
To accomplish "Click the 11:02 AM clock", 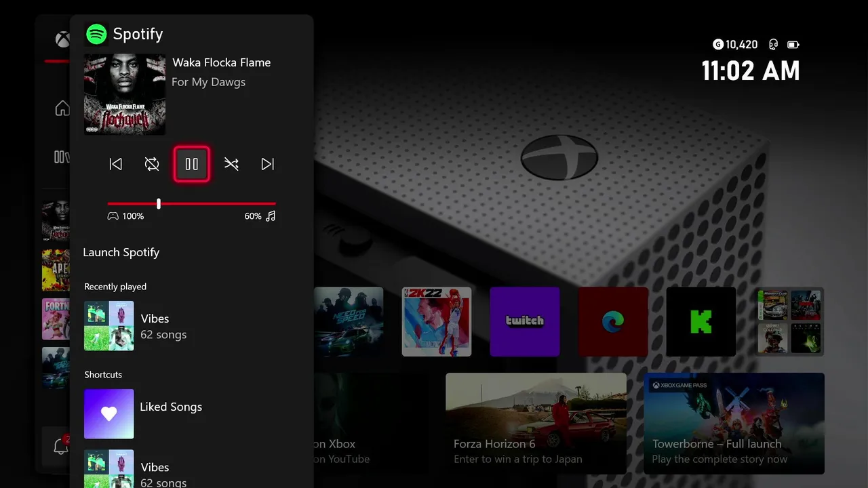I will pyautogui.click(x=751, y=71).
